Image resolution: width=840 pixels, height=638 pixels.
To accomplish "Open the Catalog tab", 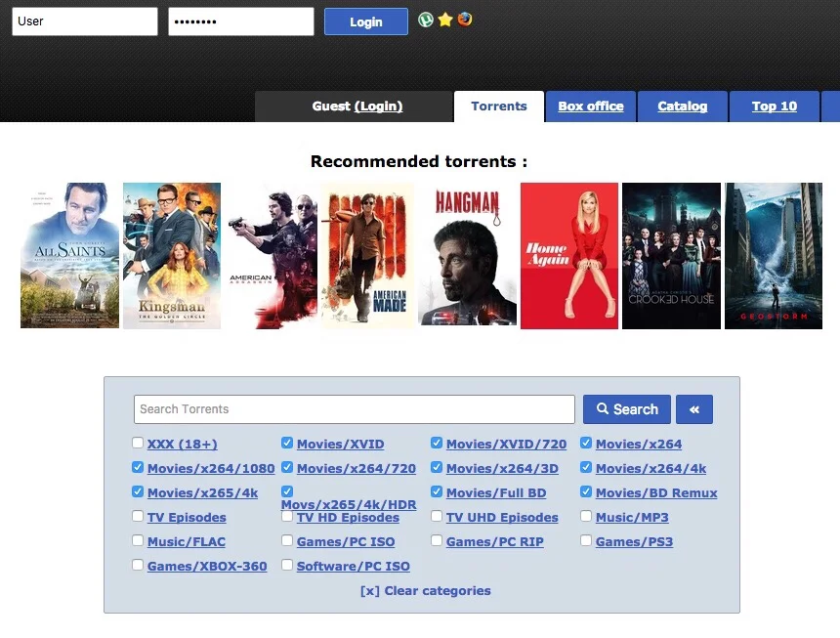I will (683, 106).
